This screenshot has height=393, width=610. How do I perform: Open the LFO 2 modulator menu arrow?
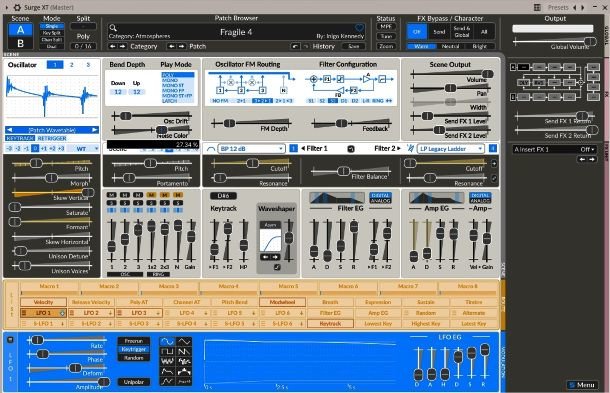(110, 313)
